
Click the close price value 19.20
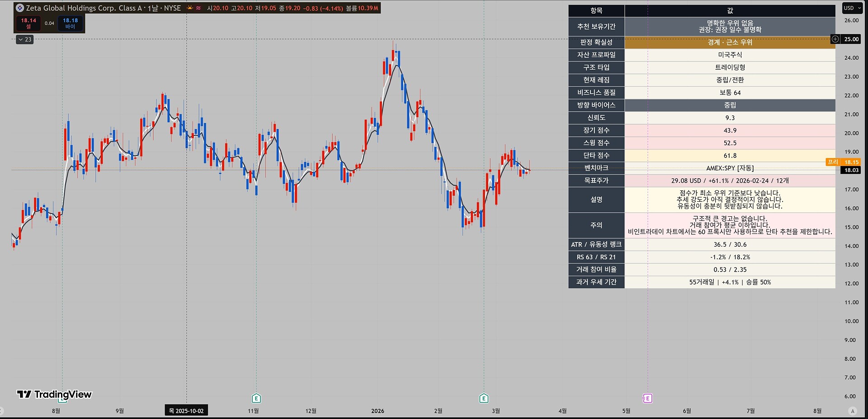click(292, 8)
